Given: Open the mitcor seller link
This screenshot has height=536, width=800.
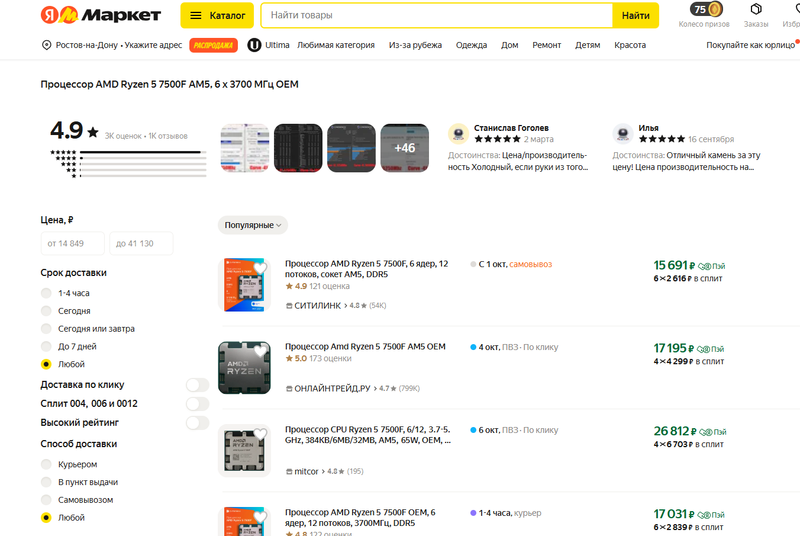Looking at the screenshot, I should point(306,471).
